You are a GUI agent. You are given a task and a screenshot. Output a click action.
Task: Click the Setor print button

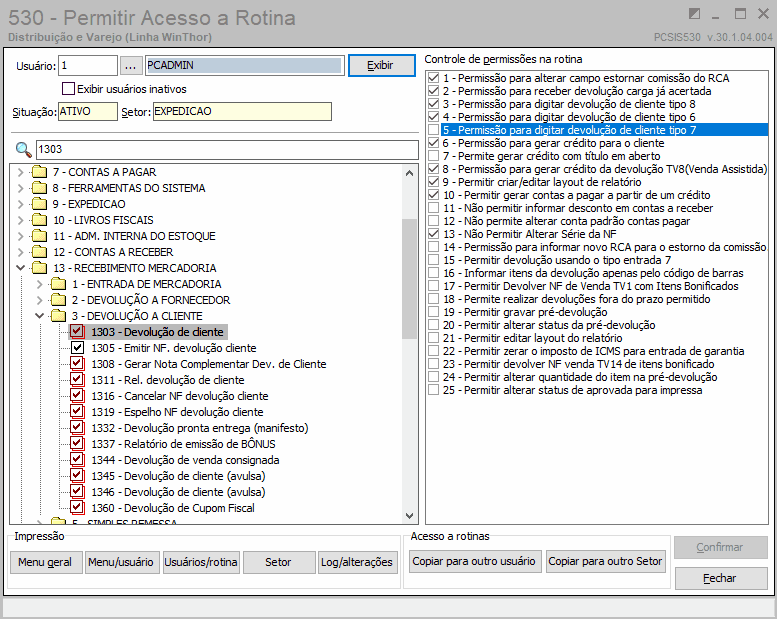[x=279, y=562]
